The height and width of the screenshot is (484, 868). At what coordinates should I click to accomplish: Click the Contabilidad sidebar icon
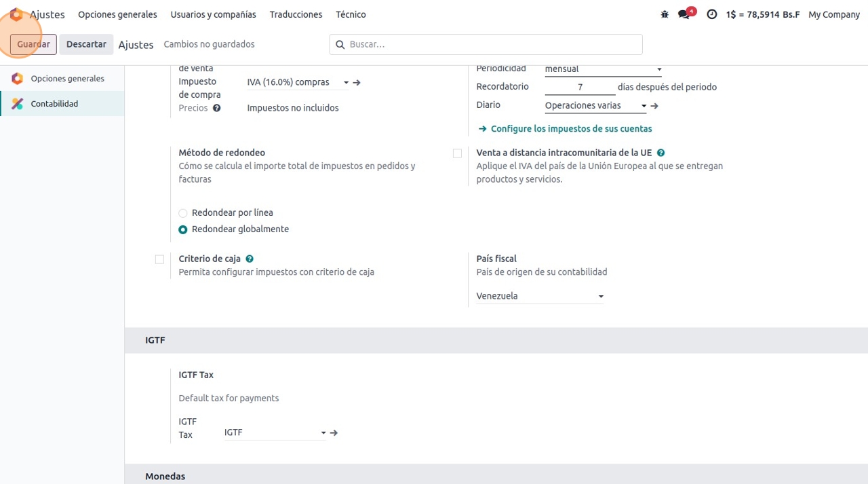[18, 104]
